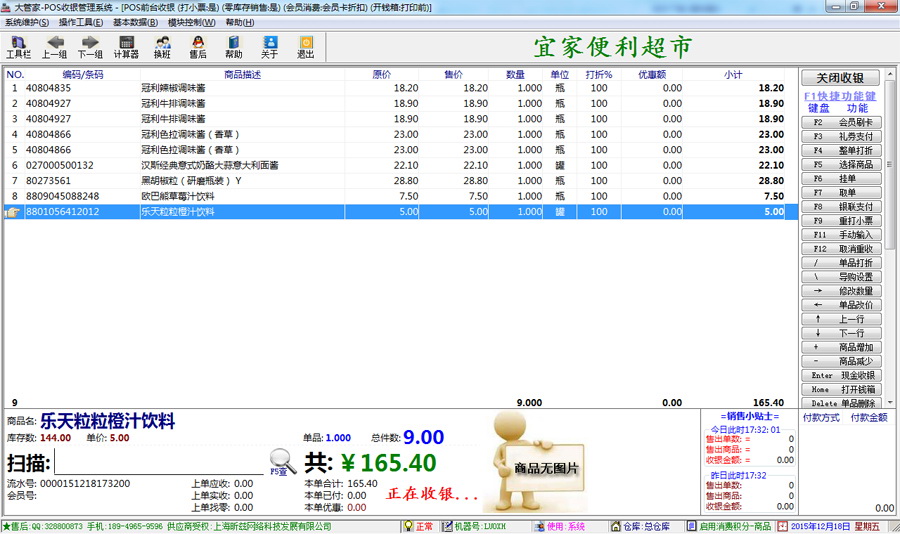Click Home 打开钱箱 button

click(x=841, y=389)
